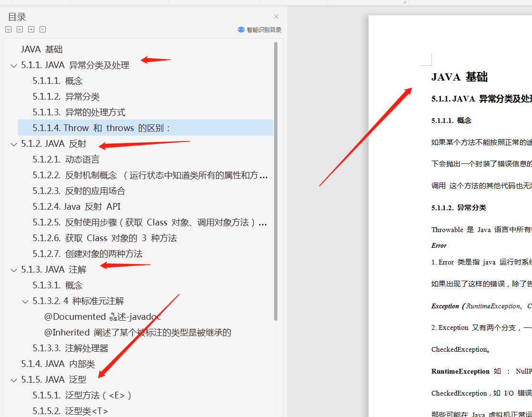Jump to 5.1.4. JAVA 内部类 heading
The width and height of the screenshot is (532, 417).
pyautogui.click(x=58, y=364)
